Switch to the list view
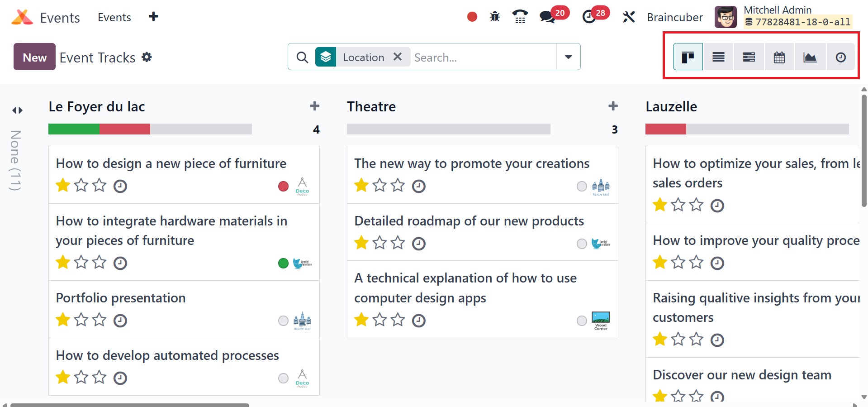Image resolution: width=868 pixels, height=407 pixels. [718, 57]
